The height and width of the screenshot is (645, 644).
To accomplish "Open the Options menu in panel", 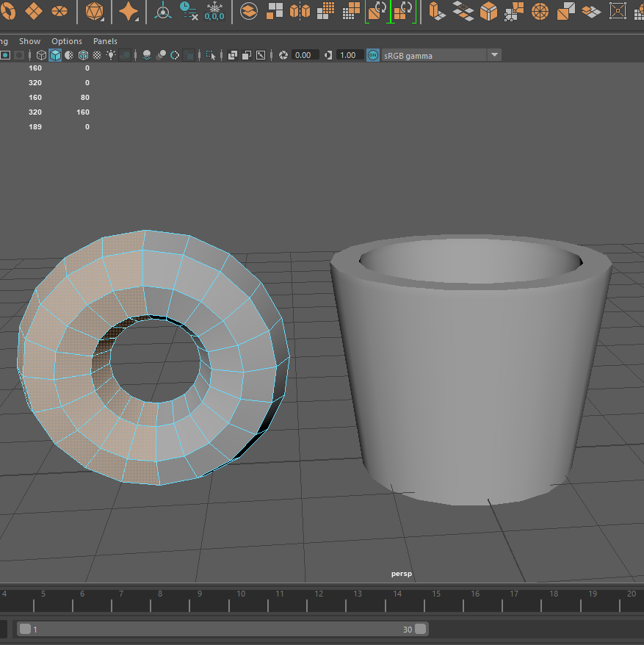I will pyautogui.click(x=67, y=41).
